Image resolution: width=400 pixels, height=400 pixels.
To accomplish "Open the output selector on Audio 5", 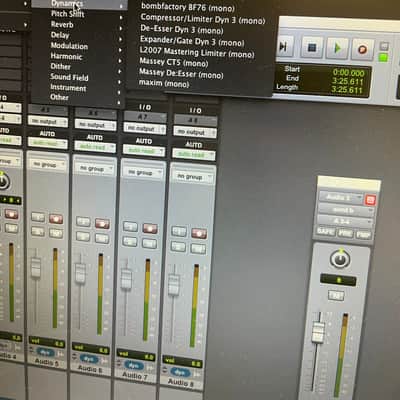I will click(x=48, y=122).
